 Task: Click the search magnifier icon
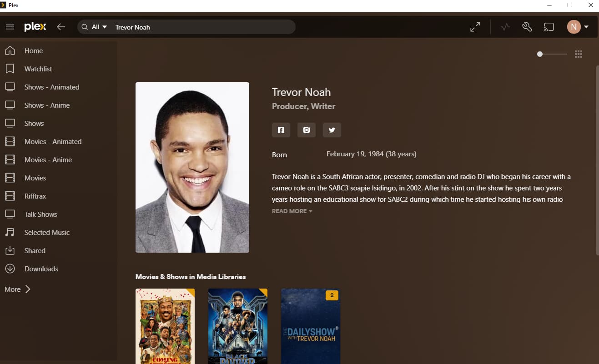[85, 27]
